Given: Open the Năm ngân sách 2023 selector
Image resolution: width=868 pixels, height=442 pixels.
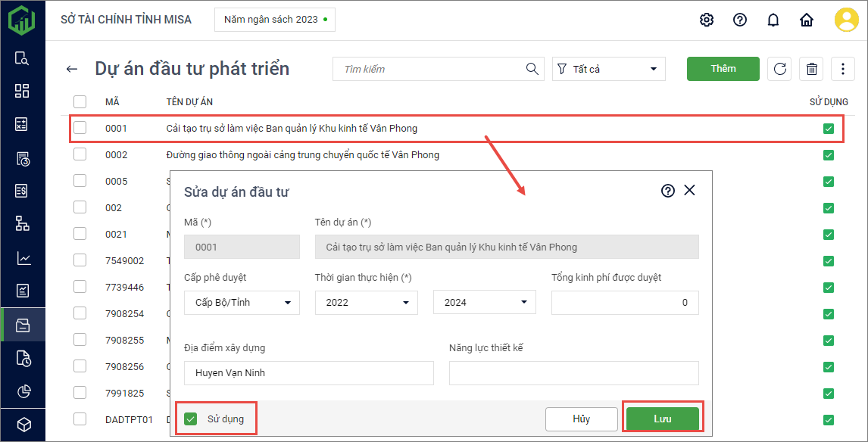Looking at the screenshot, I should pos(275,20).
